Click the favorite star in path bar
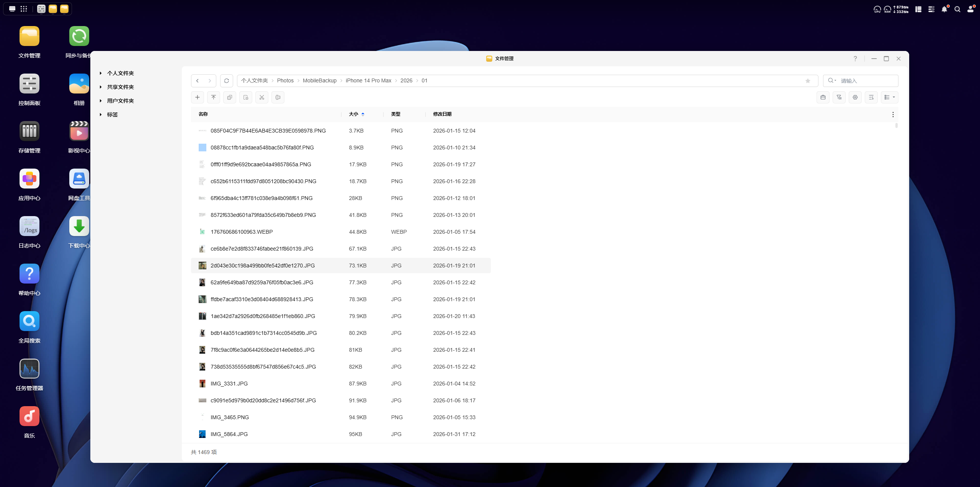 pyautogui.click(x=808, y=81)
